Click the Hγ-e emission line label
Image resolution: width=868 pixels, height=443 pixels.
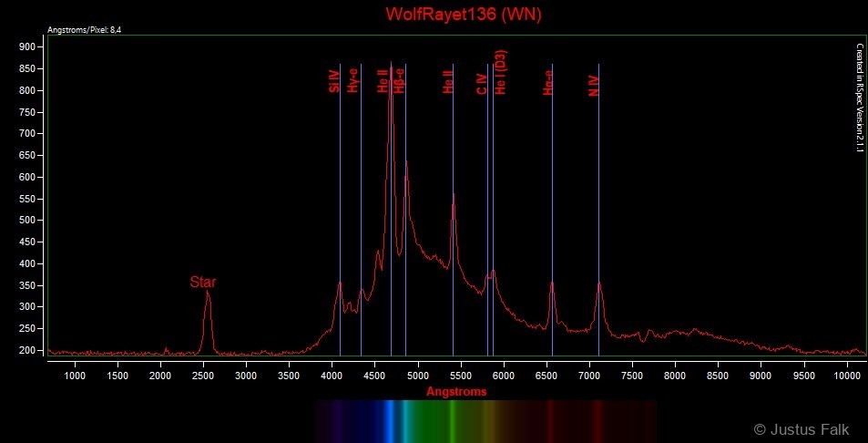pyautogui.click(x=353, y=82)
